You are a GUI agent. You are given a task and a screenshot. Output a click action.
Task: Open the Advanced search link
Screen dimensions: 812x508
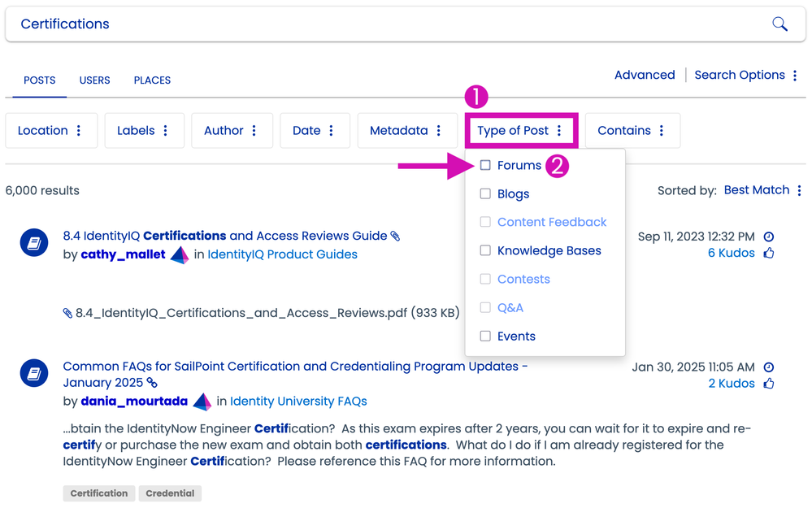[644, 75]
